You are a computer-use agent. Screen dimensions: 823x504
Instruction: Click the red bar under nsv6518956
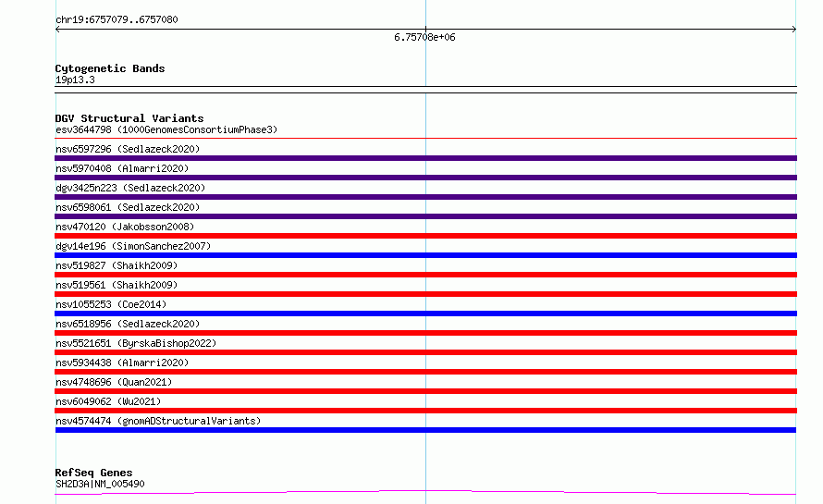point(425,333)
